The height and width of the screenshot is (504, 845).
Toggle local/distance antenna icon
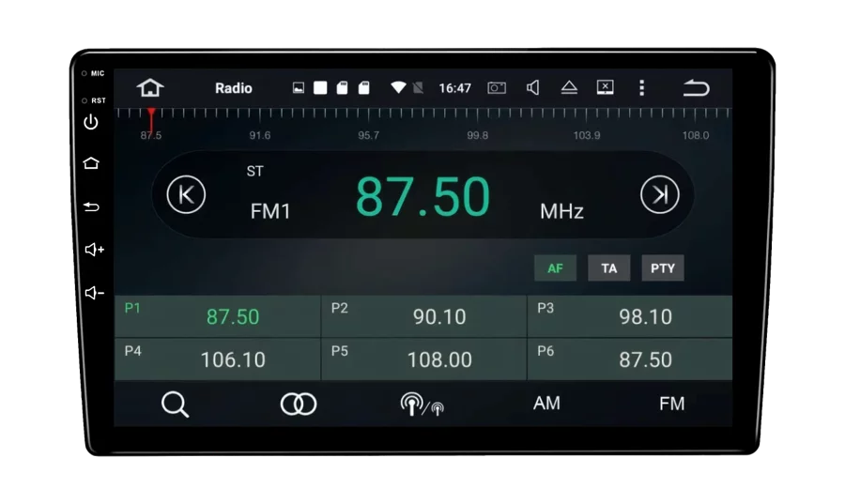point(422,404)
